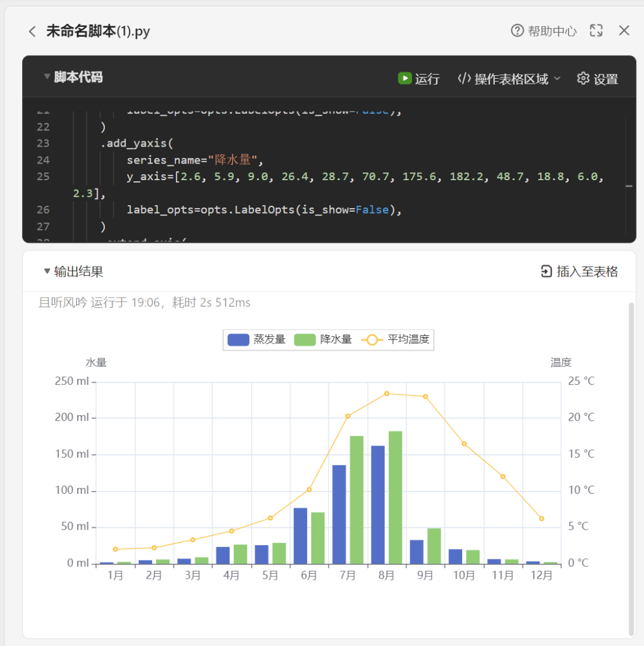Select the 设置 menu text

[606, 78]
